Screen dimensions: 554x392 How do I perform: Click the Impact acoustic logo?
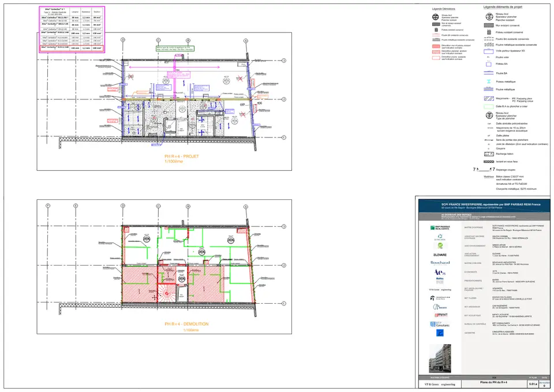click(440, 315)
